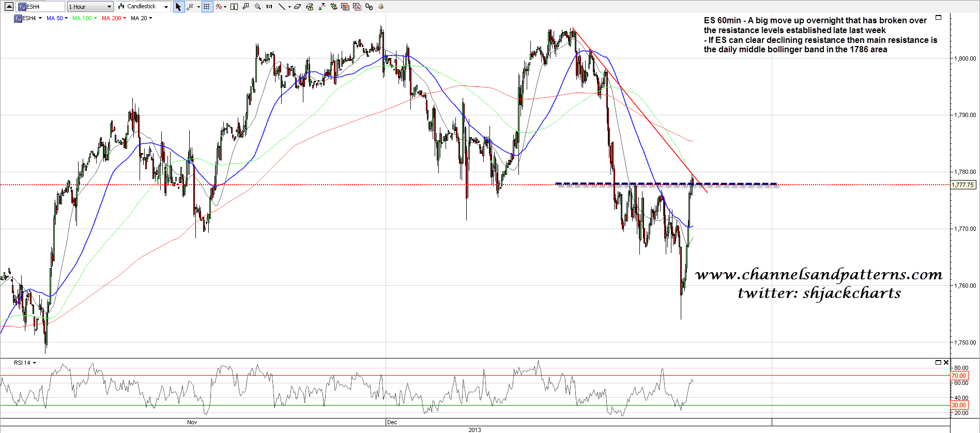Select the arrow pointer tool

tap(178, 7)
